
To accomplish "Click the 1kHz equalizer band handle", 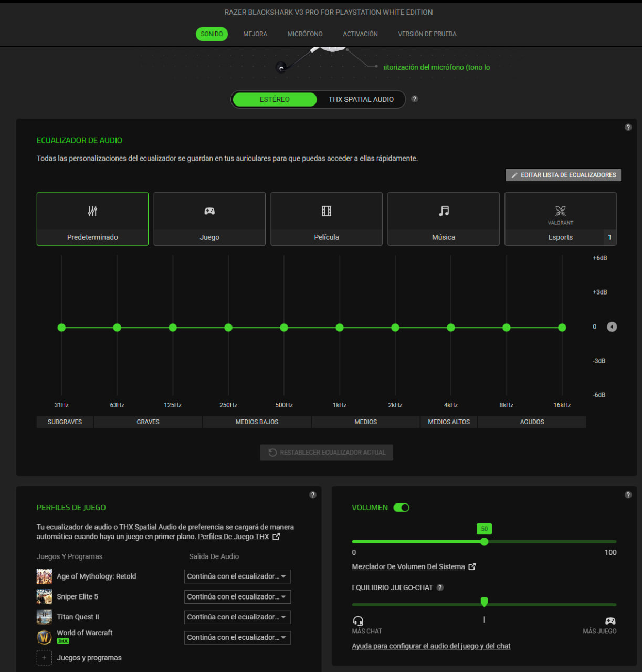I will point(340,328).
